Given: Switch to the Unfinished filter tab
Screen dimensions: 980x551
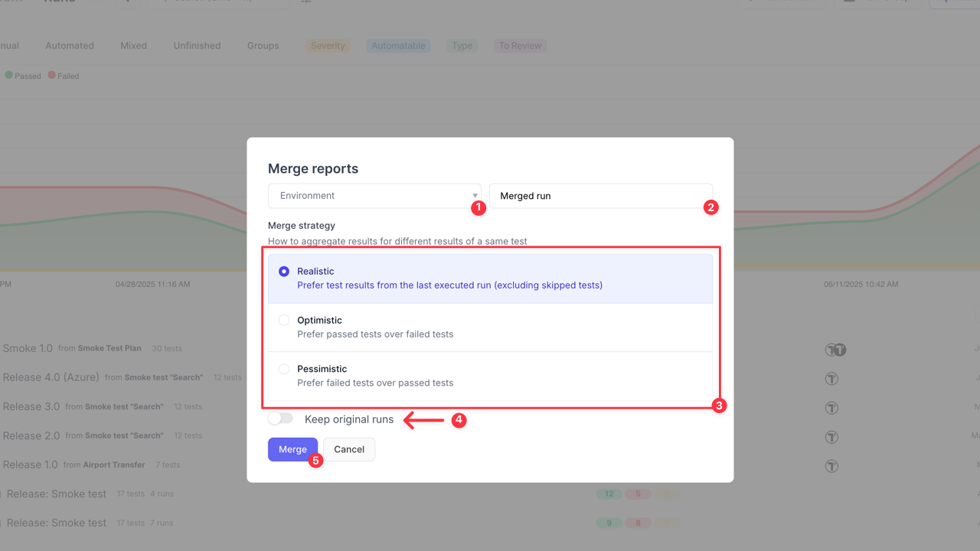Looking at the screenshot, I should (196, 45).
